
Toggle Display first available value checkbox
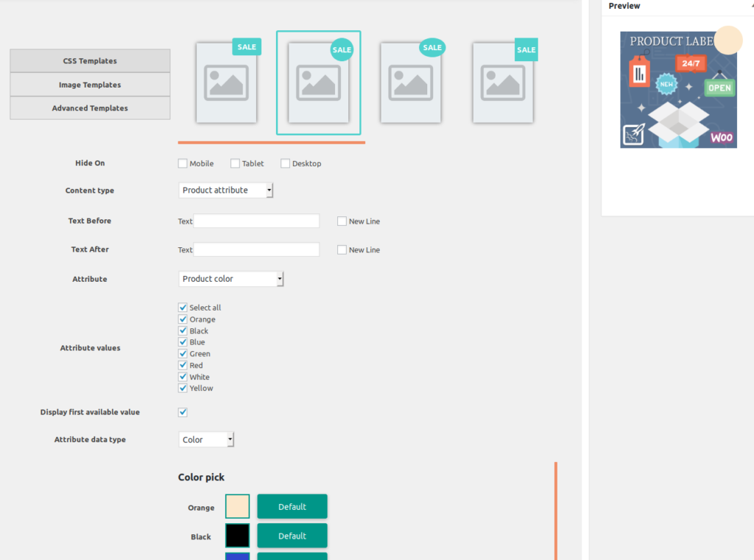tap(183, 412)
